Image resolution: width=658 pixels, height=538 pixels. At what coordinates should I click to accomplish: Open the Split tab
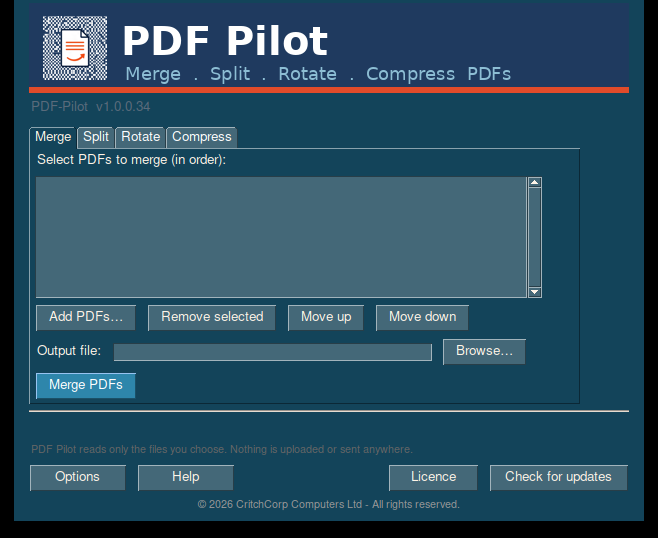(96, 137)
